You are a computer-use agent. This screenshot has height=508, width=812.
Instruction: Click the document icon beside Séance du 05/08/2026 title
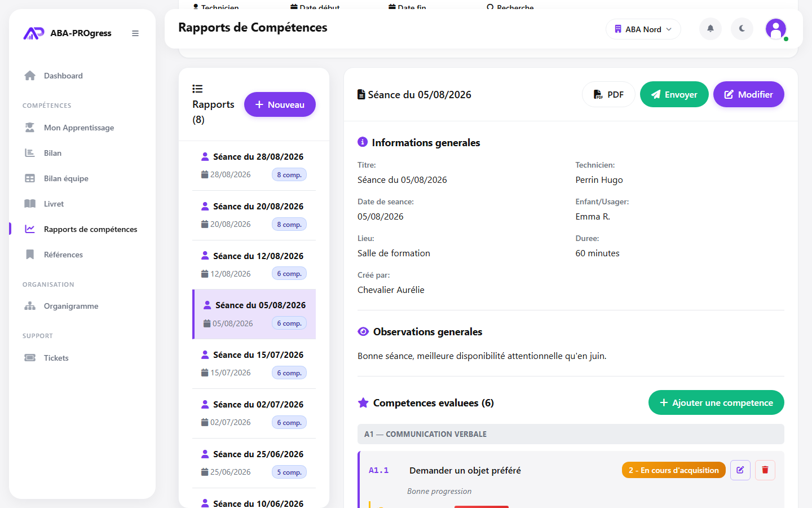click(x=361, y=94)
